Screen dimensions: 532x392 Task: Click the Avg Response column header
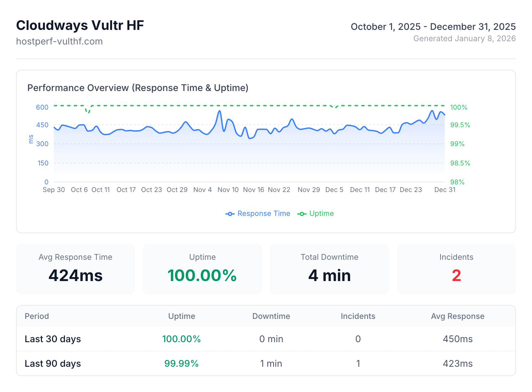point(458,316)
